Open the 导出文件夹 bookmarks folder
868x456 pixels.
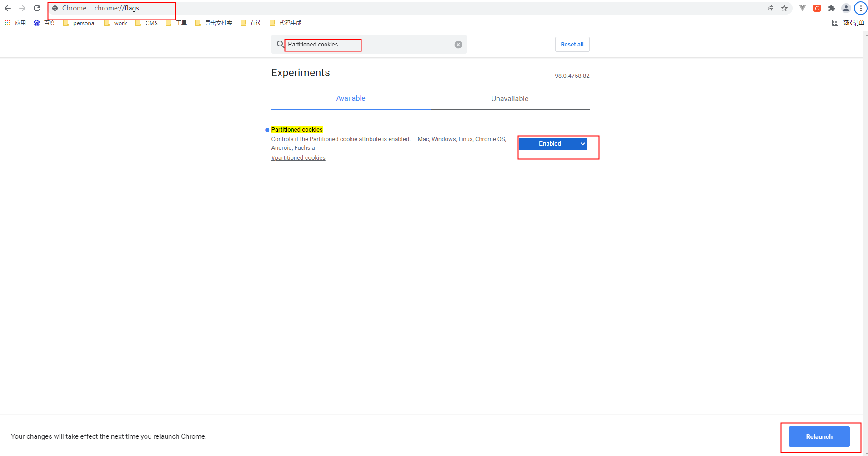coord(213,23)
